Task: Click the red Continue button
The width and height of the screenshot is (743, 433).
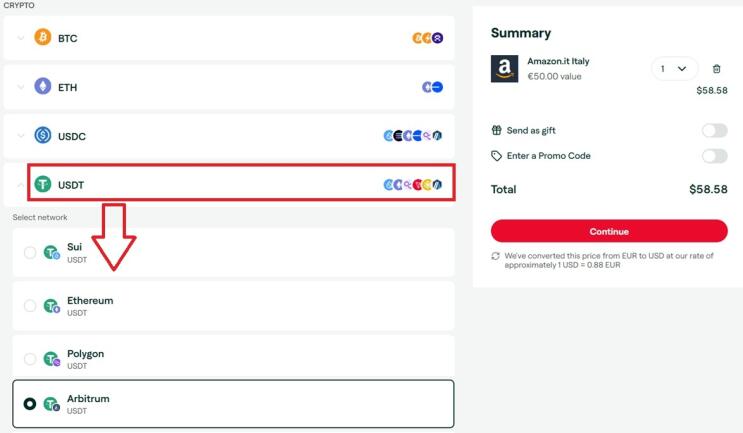Action: [609, 231]
